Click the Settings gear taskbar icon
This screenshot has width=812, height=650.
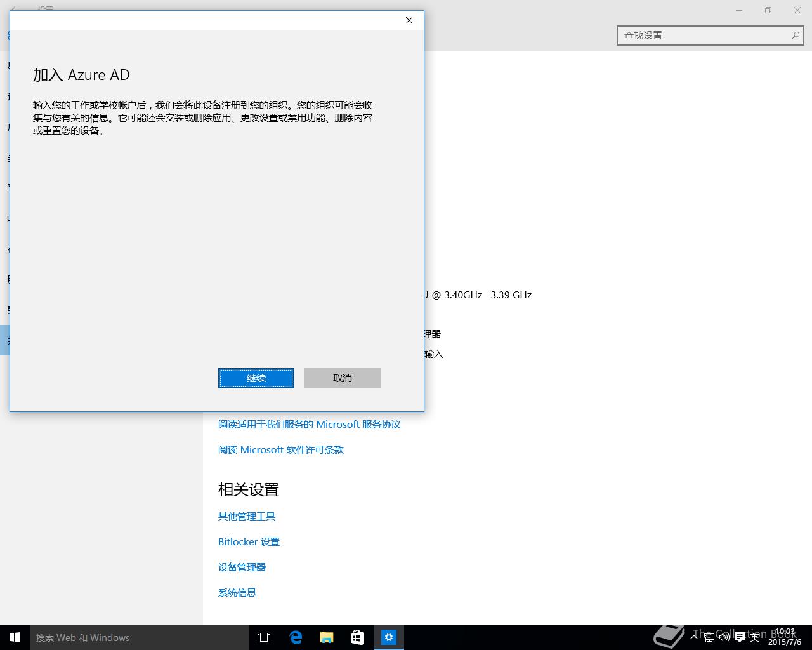tap(389, 637)
